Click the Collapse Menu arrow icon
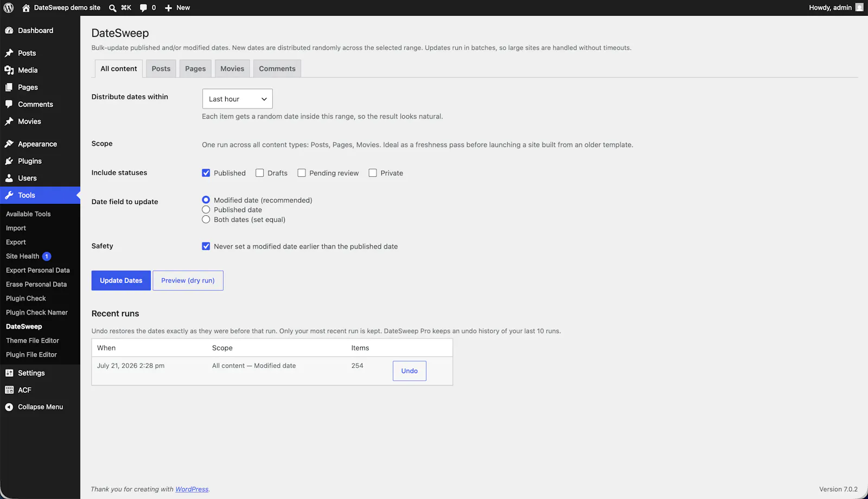Viewport: 868px width, 499px height. click(x=9, y=407)
